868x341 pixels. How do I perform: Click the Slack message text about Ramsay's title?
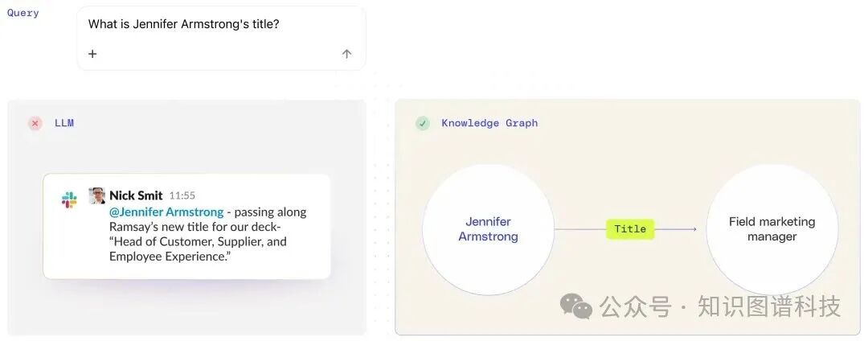[207, 241]
